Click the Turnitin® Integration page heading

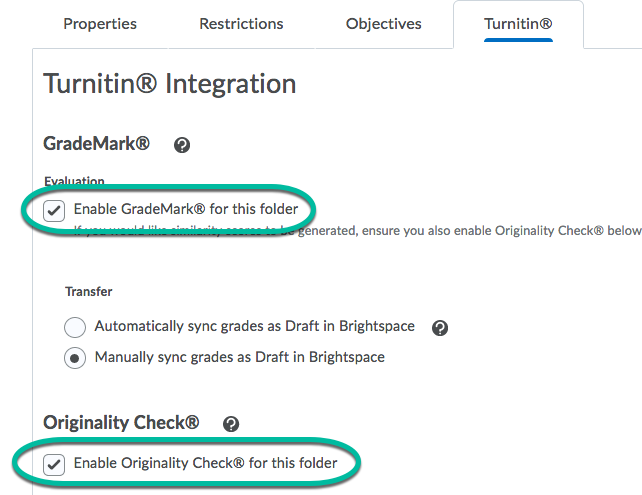pos(170,84)
